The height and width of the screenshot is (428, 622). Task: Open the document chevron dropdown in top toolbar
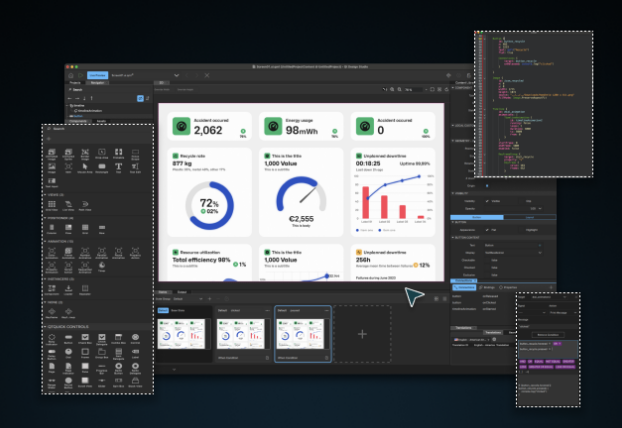[176, 75]
